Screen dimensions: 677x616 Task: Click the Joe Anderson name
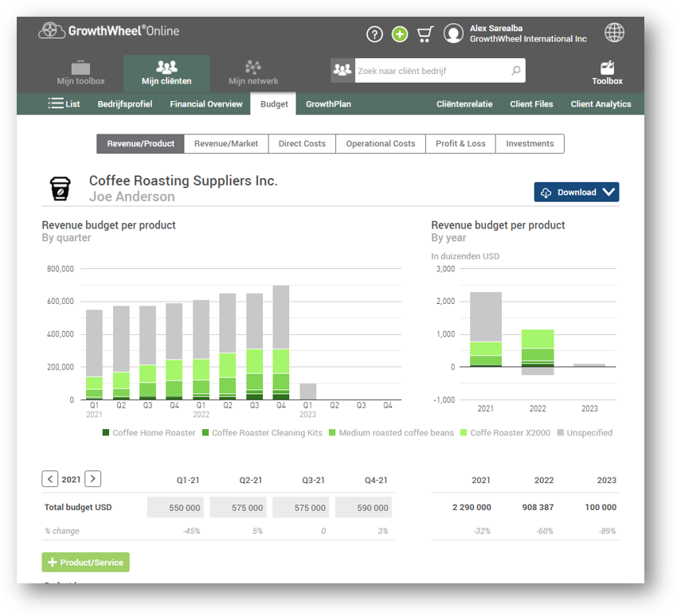coord(131,197)
